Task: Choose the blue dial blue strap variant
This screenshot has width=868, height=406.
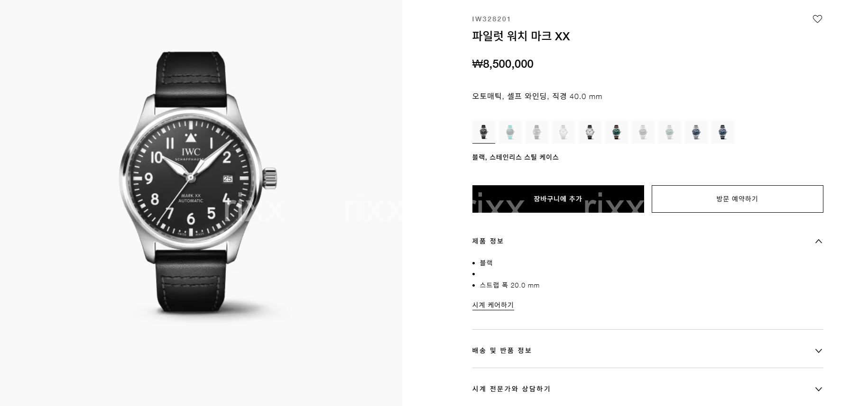Action: coord(723,132)
